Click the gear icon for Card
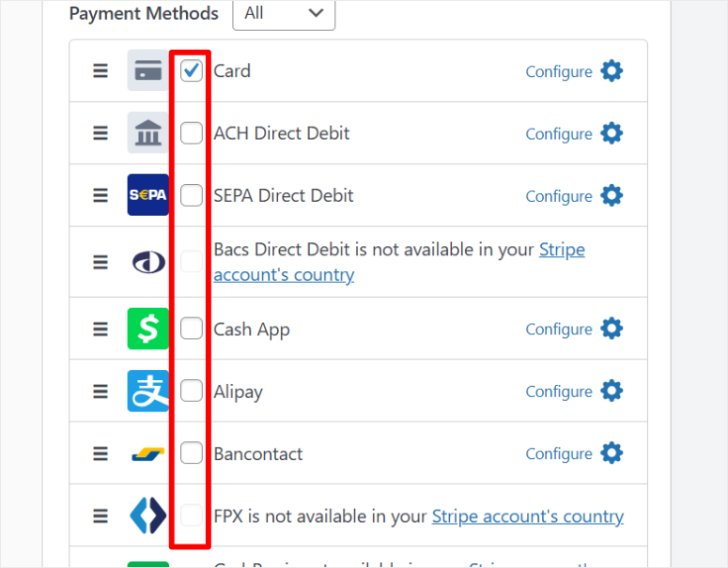Screen dimensions: 728x568 [x=612, y=71]
